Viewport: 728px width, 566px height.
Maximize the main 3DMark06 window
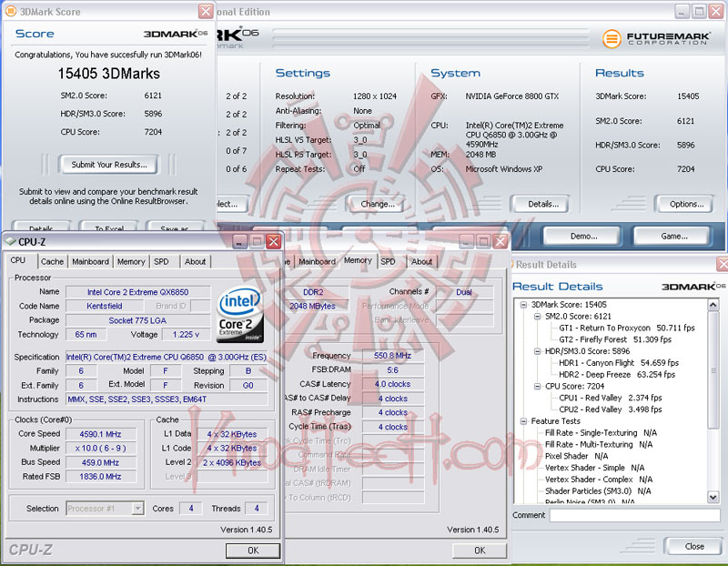[699, 11]
